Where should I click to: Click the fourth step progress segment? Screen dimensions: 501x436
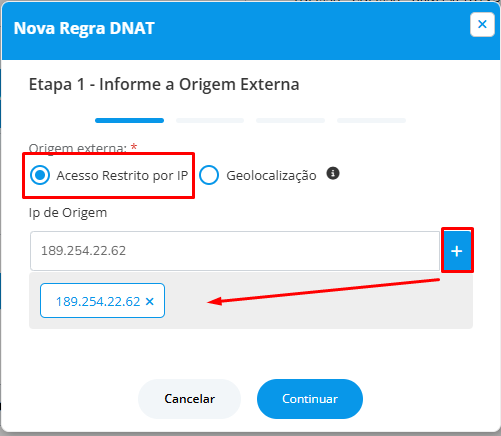[371, 120]
